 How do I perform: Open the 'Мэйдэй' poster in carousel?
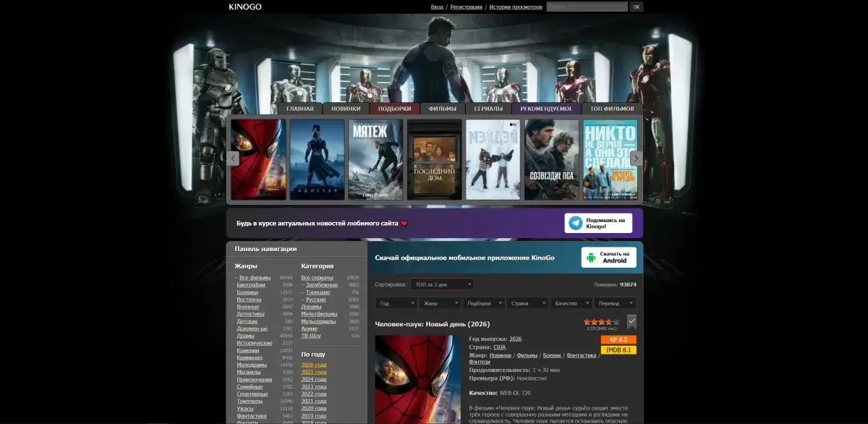click(x=493, y=159)
